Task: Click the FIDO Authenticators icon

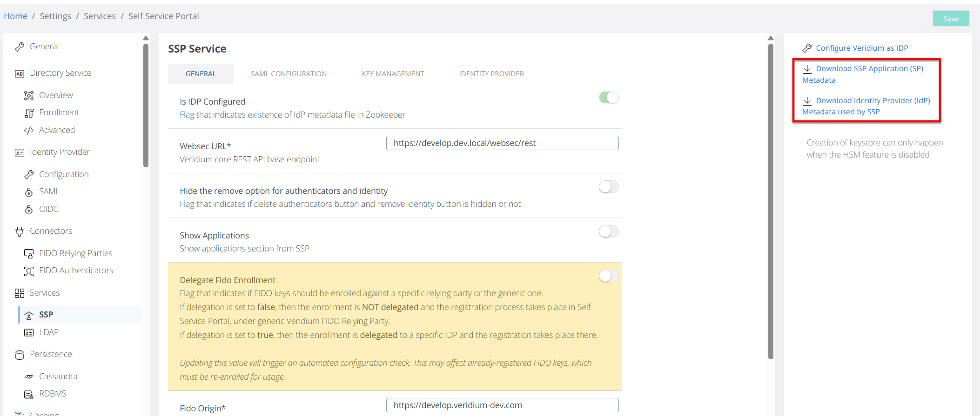Action: (x=29, y=271)
